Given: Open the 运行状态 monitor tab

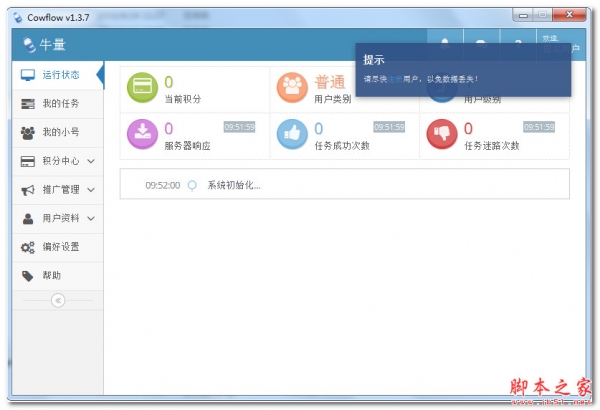Looking at the screenshot, I should click(58, 75).
